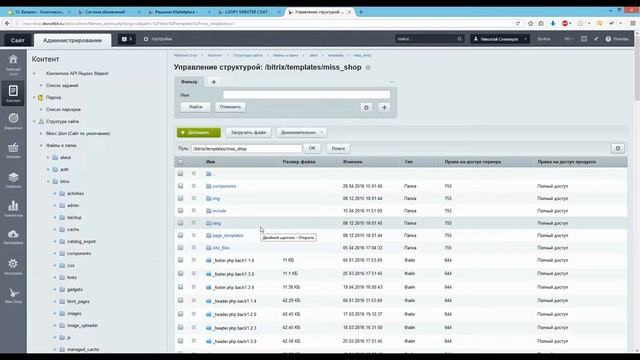Open the Аналитика chart sidebar section

13,208
